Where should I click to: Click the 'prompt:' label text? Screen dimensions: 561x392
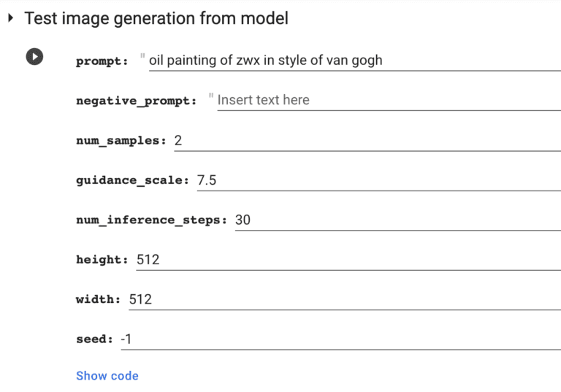point(102,61)
